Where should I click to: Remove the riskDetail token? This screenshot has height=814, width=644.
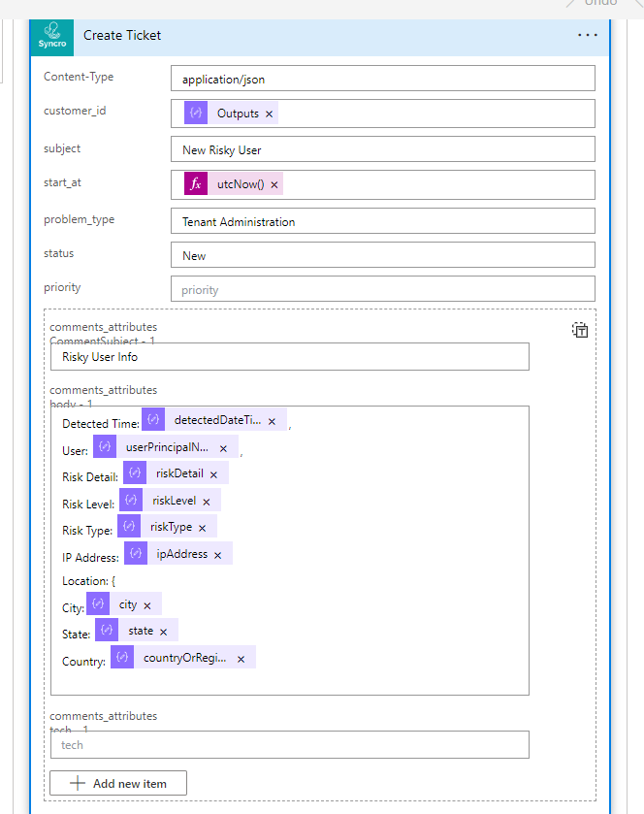[213, 475]
